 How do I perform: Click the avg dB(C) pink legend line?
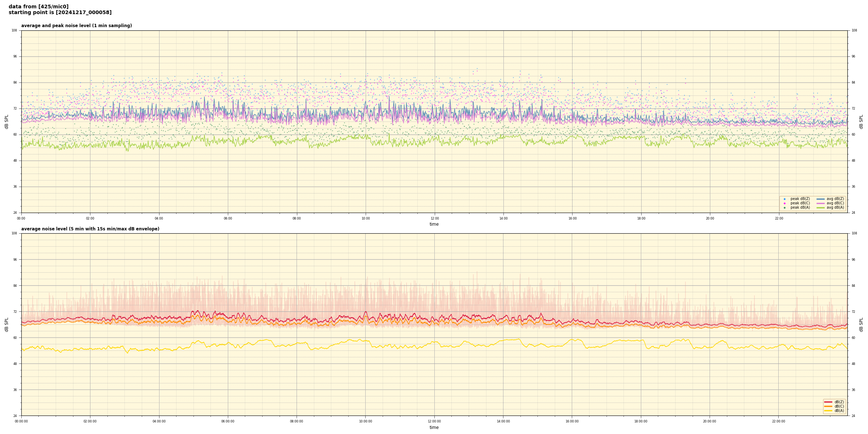[x=821, y=203]
